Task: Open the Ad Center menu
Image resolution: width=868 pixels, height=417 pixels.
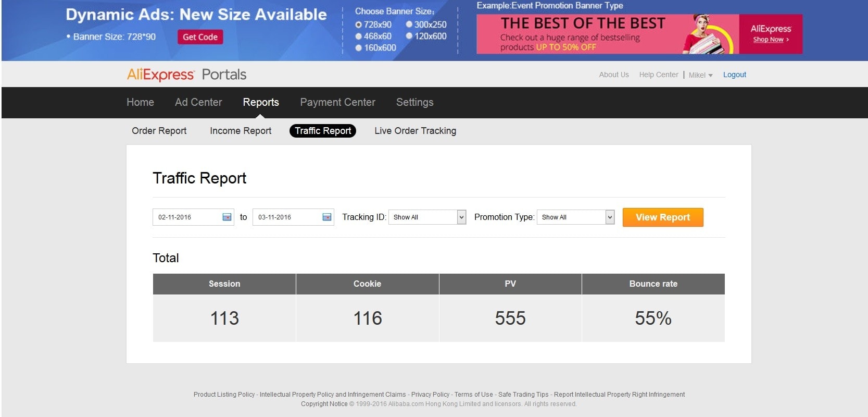Action: point(198,102)
